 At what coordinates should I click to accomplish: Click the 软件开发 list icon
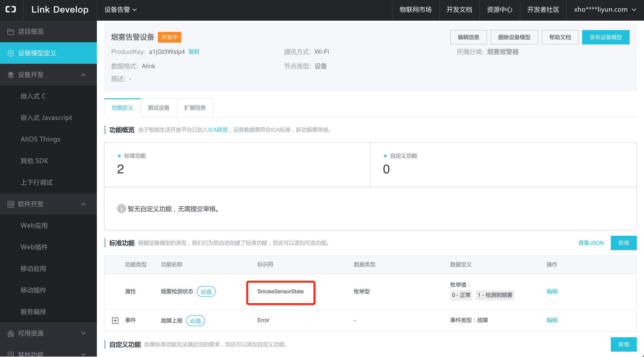tap(11, 204)
